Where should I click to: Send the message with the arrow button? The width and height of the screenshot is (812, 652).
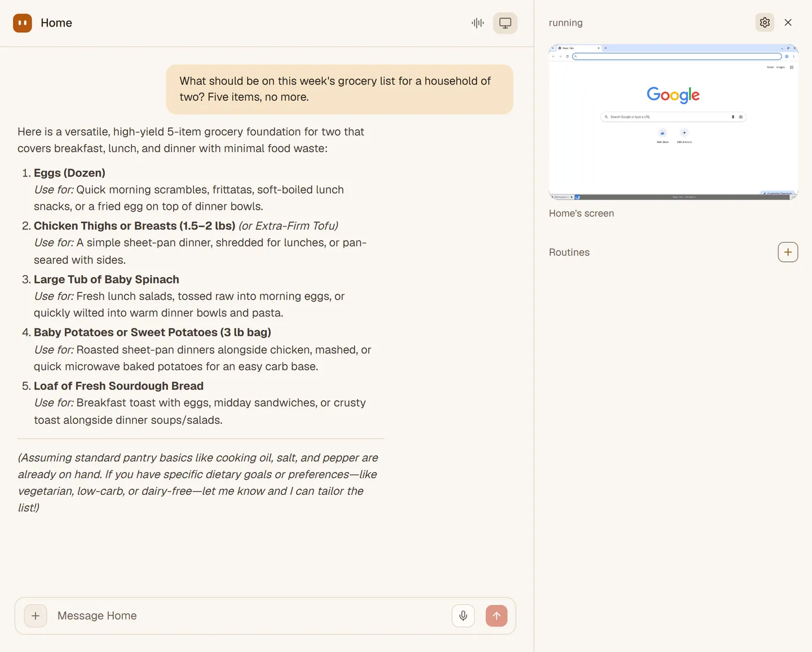point(496,616)
